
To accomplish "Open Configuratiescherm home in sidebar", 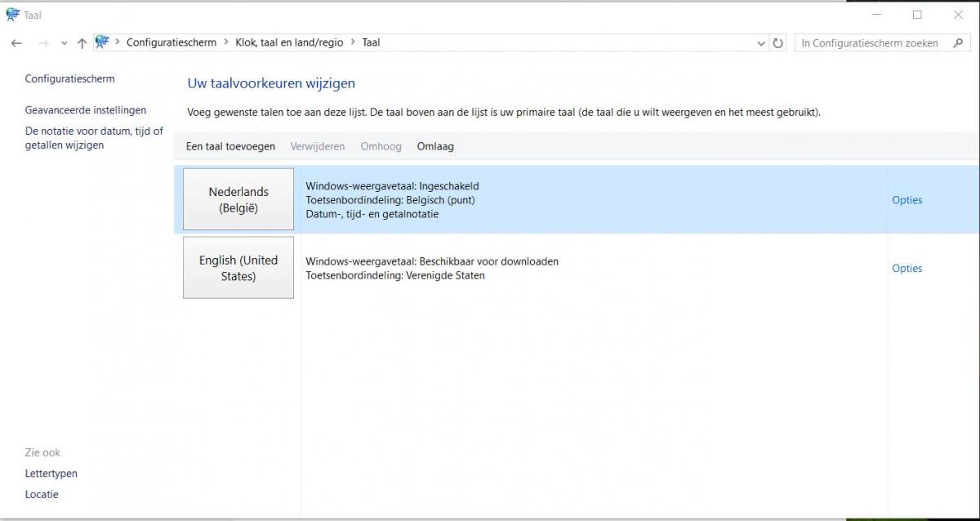I will click(70, 79).
